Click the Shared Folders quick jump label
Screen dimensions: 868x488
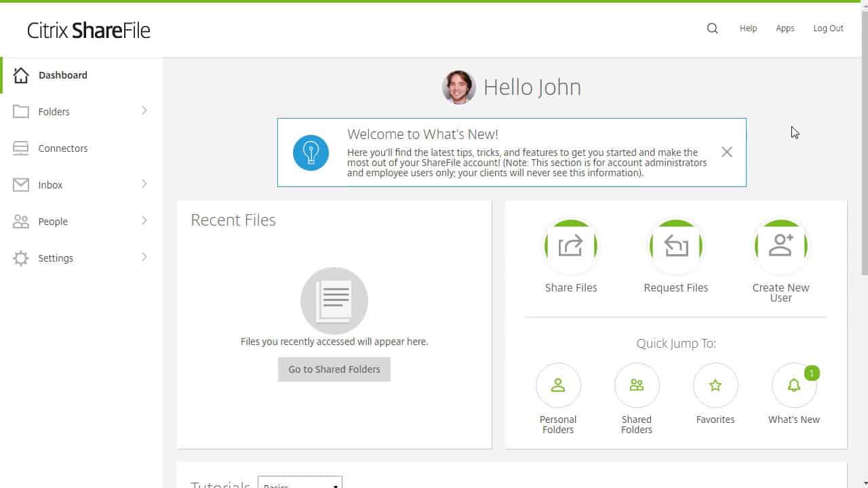(637, 424)
